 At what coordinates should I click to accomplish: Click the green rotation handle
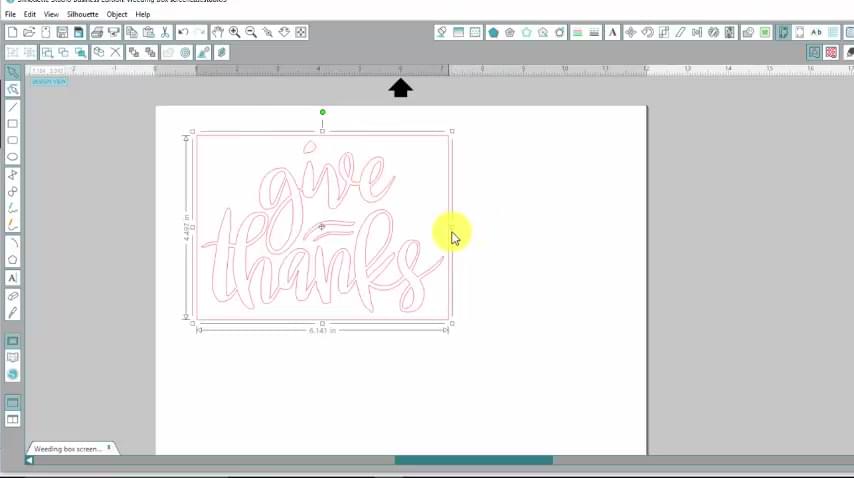click(322, 112)
